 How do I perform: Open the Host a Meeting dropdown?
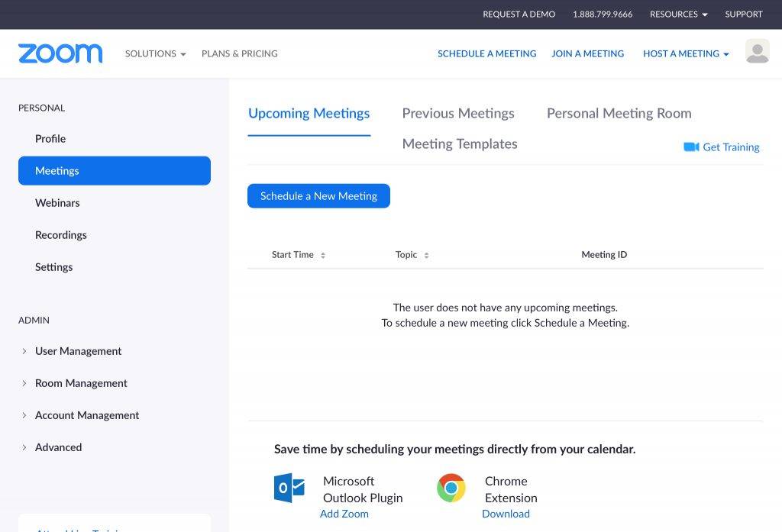click(x=686, y=53)
